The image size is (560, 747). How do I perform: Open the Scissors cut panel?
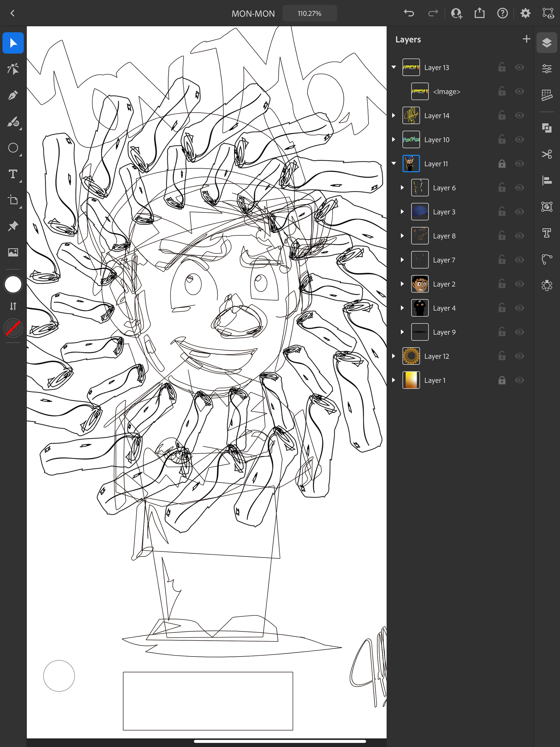[x=547, y=154]
